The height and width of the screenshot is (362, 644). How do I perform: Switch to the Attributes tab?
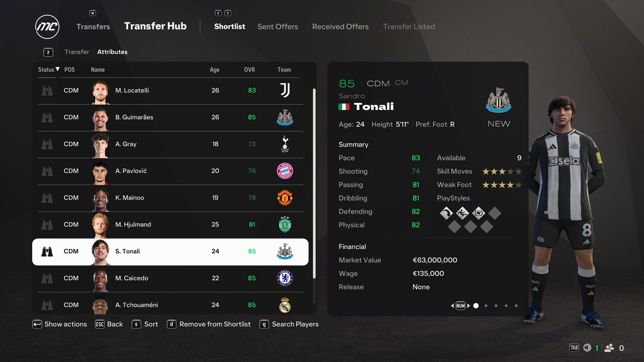click(112, 52)
